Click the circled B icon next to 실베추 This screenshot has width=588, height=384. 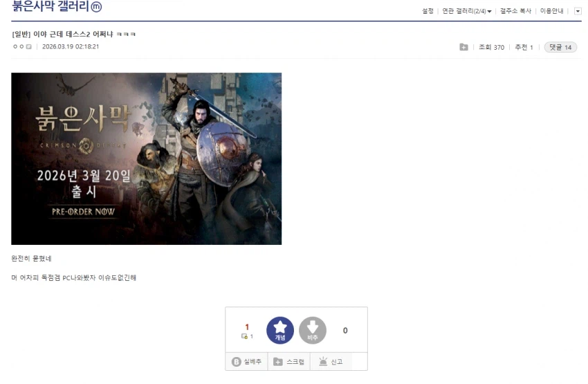(237, 362)
